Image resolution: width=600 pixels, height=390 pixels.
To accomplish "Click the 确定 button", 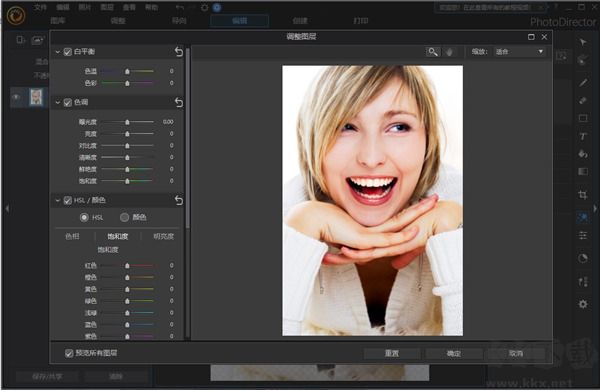I will (454, 354).
